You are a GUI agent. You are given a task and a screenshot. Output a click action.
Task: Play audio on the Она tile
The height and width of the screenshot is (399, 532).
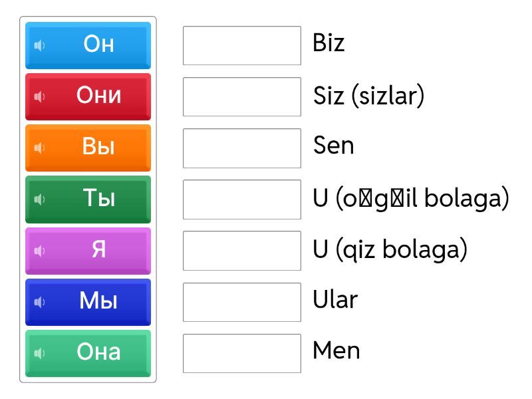pyautogui.click(x=40, y=353)
